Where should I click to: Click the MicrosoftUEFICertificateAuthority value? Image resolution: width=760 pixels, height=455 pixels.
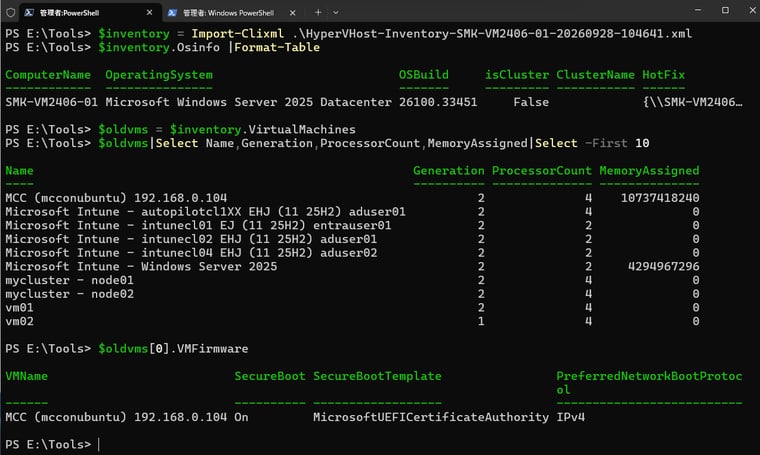click(x=431, y=417)
